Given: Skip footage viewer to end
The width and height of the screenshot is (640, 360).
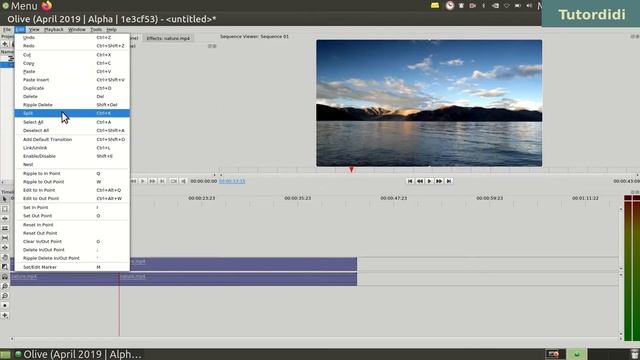Looking at the screenshot, I should (x=162, y=181).
